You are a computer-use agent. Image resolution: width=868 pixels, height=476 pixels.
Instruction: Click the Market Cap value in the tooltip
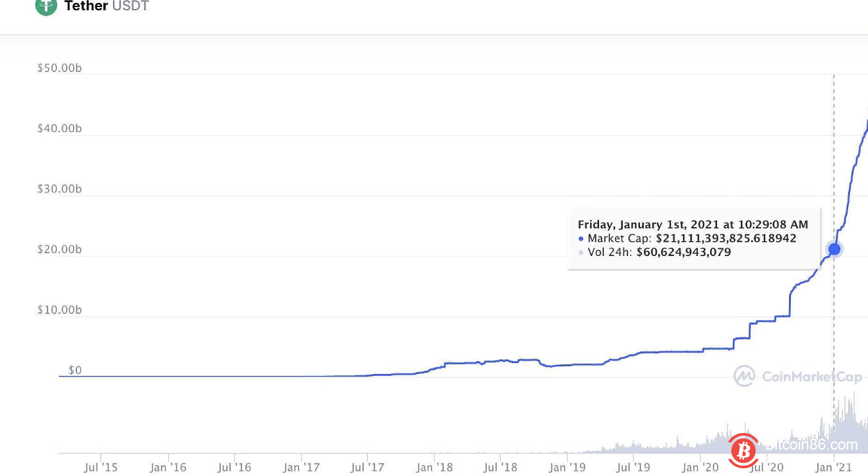(x=725, y=239)
